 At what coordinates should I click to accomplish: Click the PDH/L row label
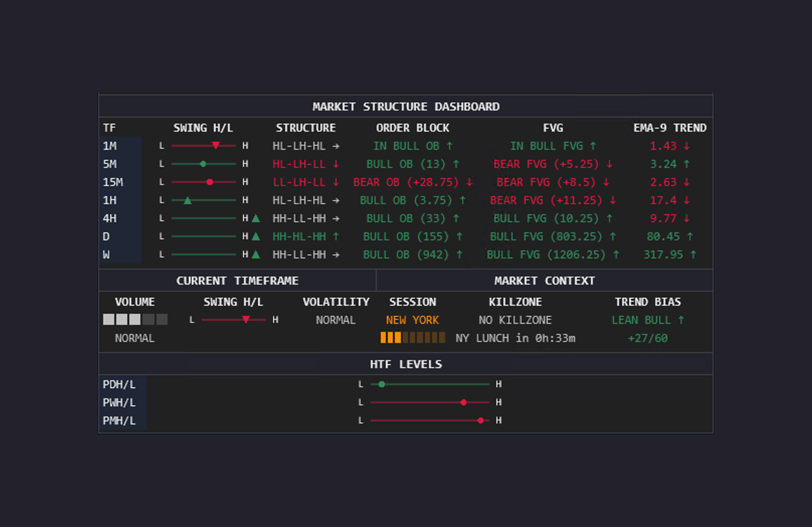point(119,384)
